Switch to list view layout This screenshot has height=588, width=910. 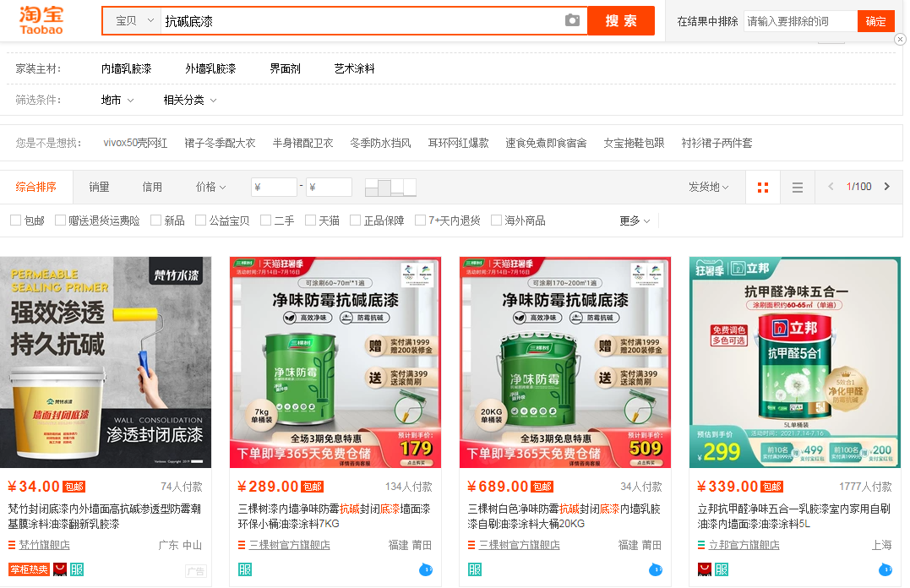point(798,188)
